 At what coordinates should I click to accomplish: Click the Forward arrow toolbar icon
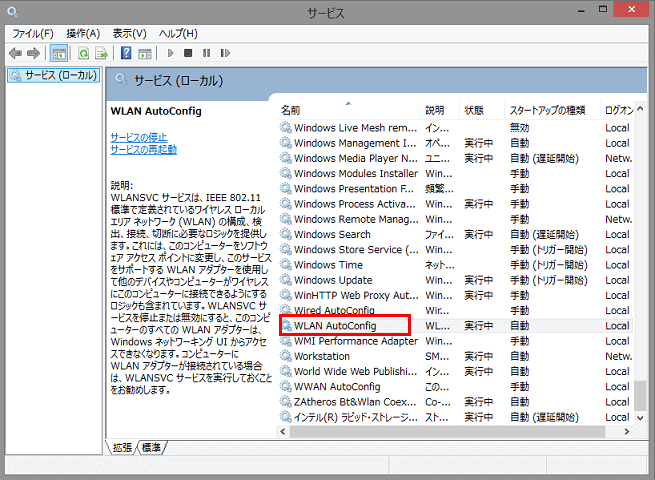click(33, 53)
